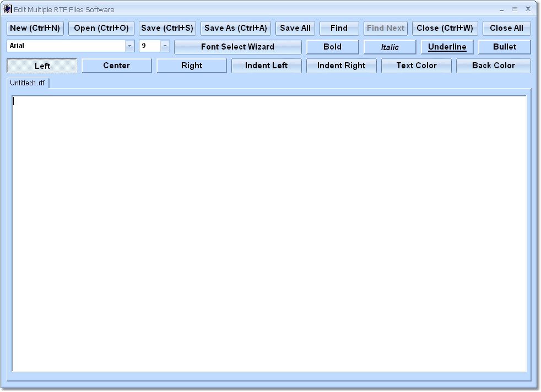This screenshot has height=392, width=541.
Task: Open the font size dropdown arrow
Action: pos(165,46)
